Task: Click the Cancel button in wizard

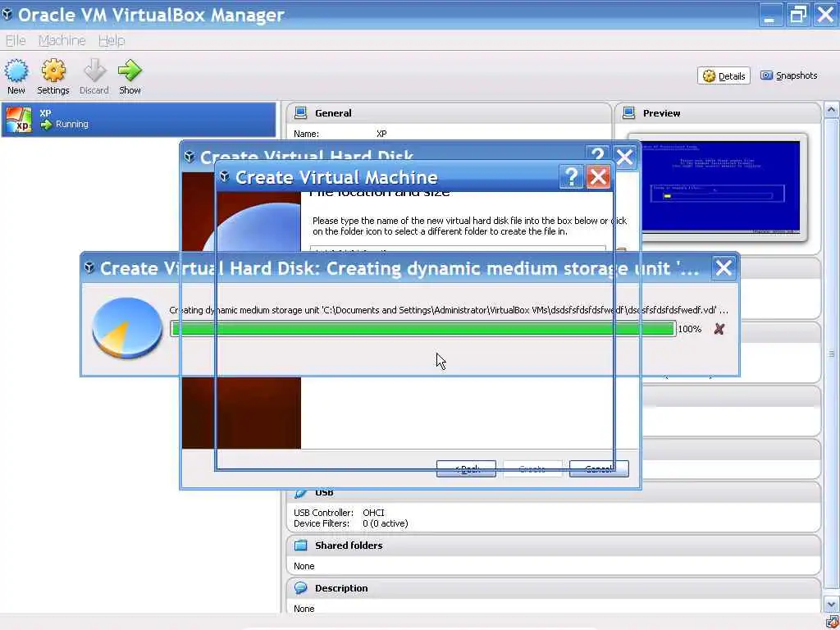Action: pyautogui.click(x=599, y=468)
